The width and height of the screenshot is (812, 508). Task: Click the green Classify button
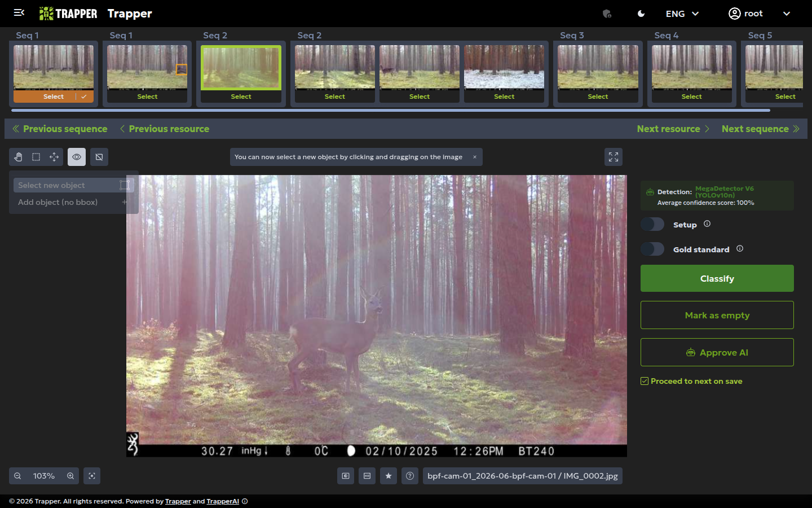point(717,278)
